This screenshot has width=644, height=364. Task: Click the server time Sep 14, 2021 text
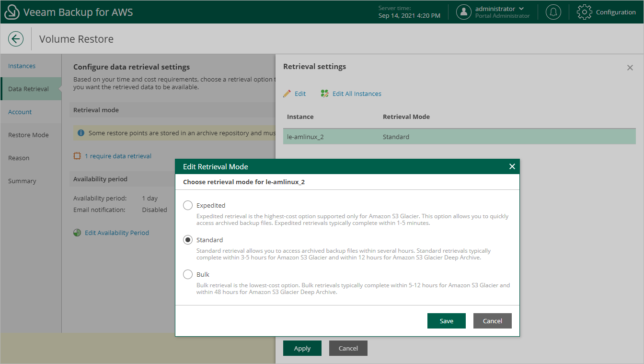pyautogui.click(x=409, y=16)
